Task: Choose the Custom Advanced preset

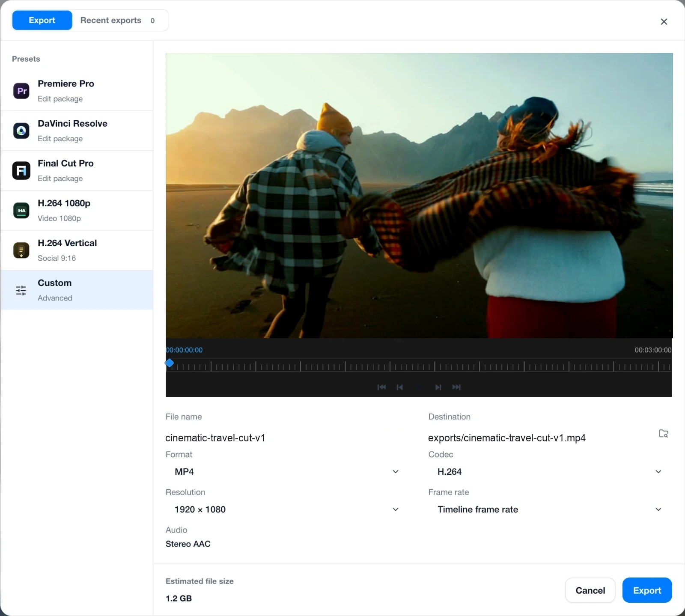Action: click(x=77, y=290)
